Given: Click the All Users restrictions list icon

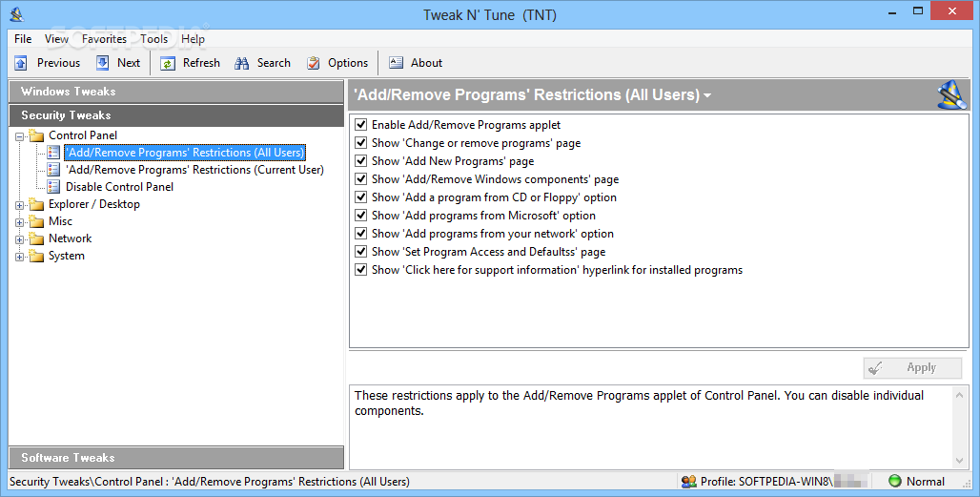Looking at the screenshot, I should coord(53,153).
